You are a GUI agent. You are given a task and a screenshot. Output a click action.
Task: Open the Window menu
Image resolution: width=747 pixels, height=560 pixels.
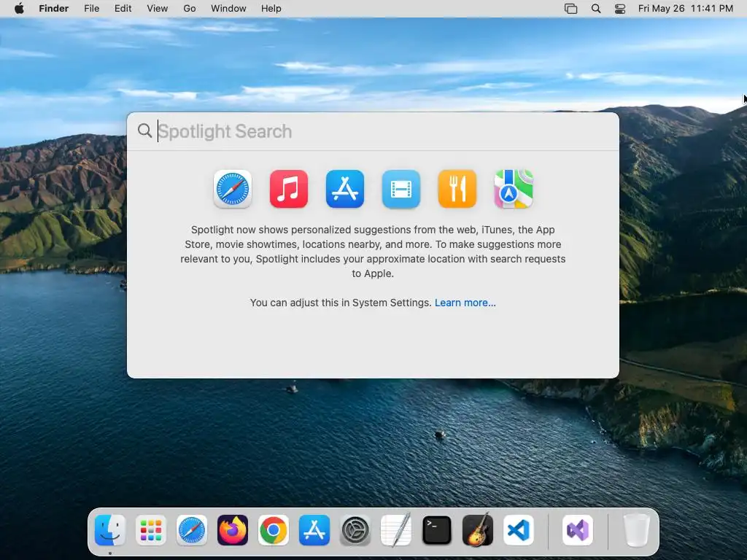click(x=228, y=9)
